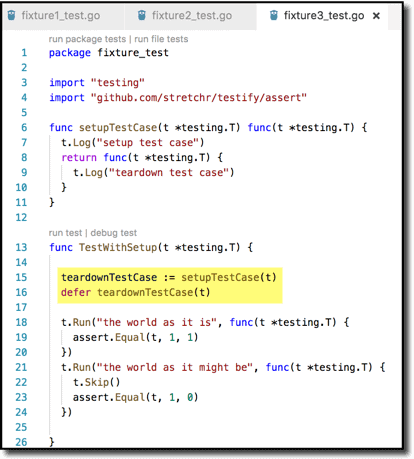Click the Go gopher icon on fixture2_test.go tab
414x459 pixels.
tap(142, 15)
